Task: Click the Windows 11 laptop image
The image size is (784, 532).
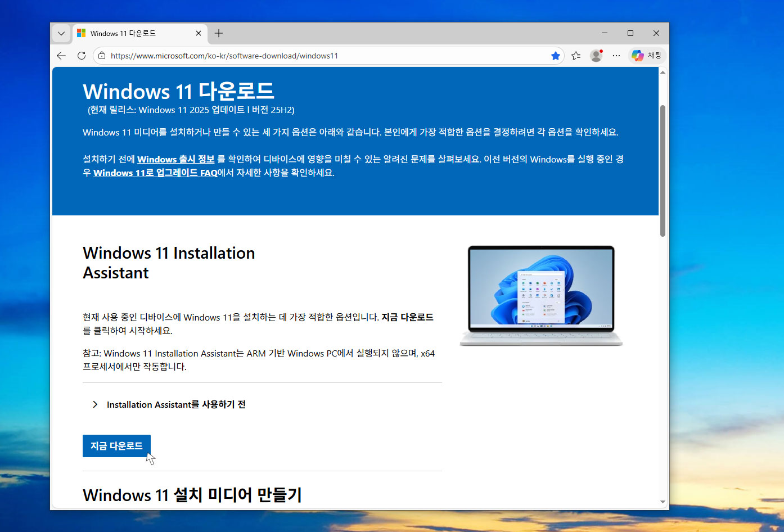Action: pos(541,296)
